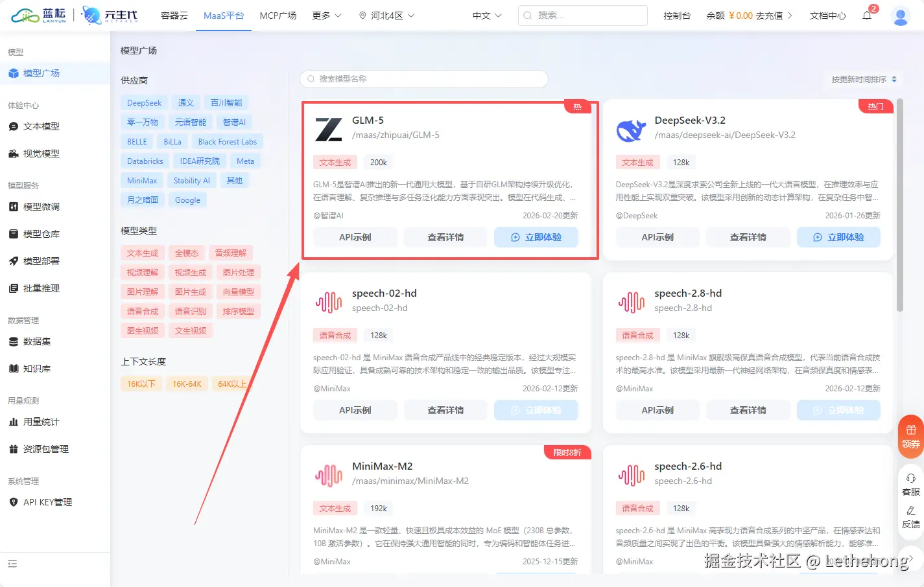Viewport: 924px width, 587px height.
Task: Click the 知识库 book icon
Action: point(14,369)
